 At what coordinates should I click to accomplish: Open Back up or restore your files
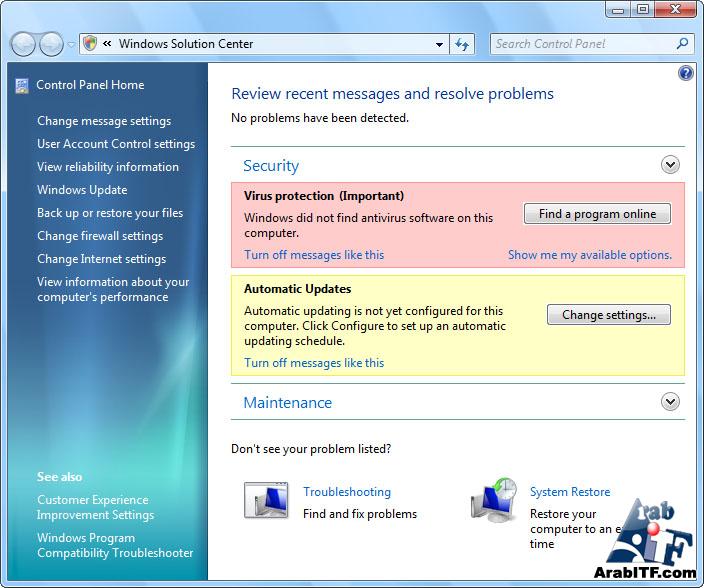tap(110, 213)
